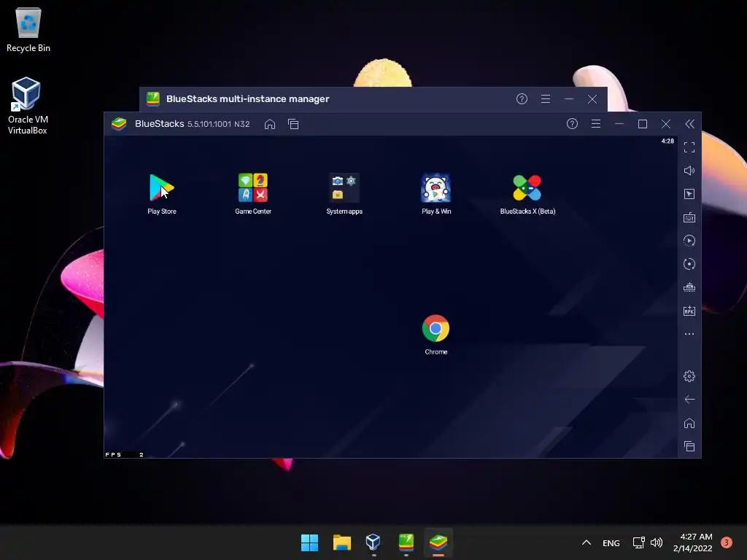Open help in multi-instance manager
This screenshot has height=560, width=747.
pos(522,98)
